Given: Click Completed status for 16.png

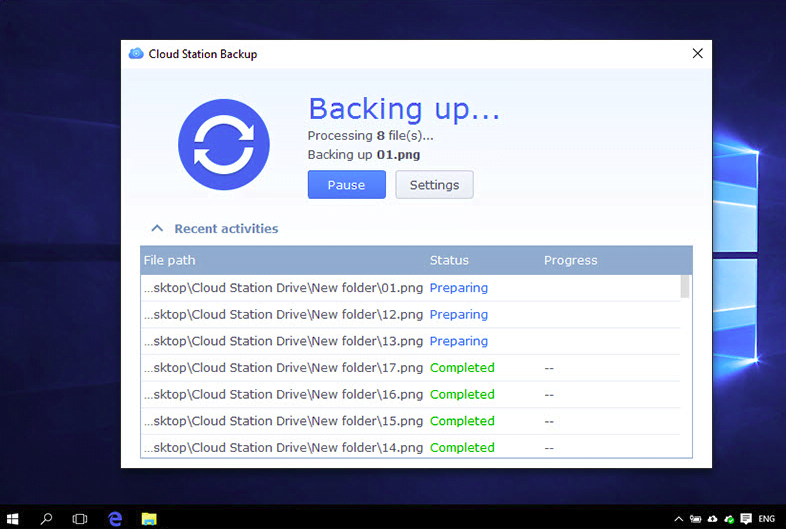Looking at the screenshot, I should click(462, 394).
